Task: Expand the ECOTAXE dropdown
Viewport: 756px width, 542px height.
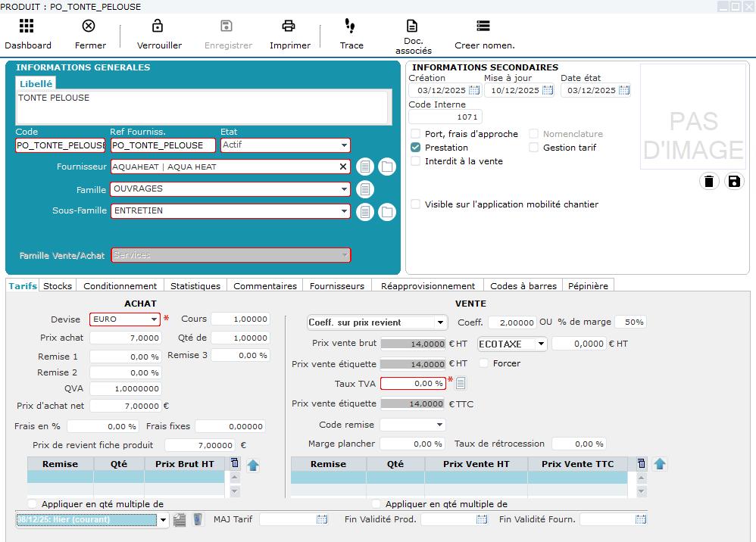Action: tap(540, 344)
